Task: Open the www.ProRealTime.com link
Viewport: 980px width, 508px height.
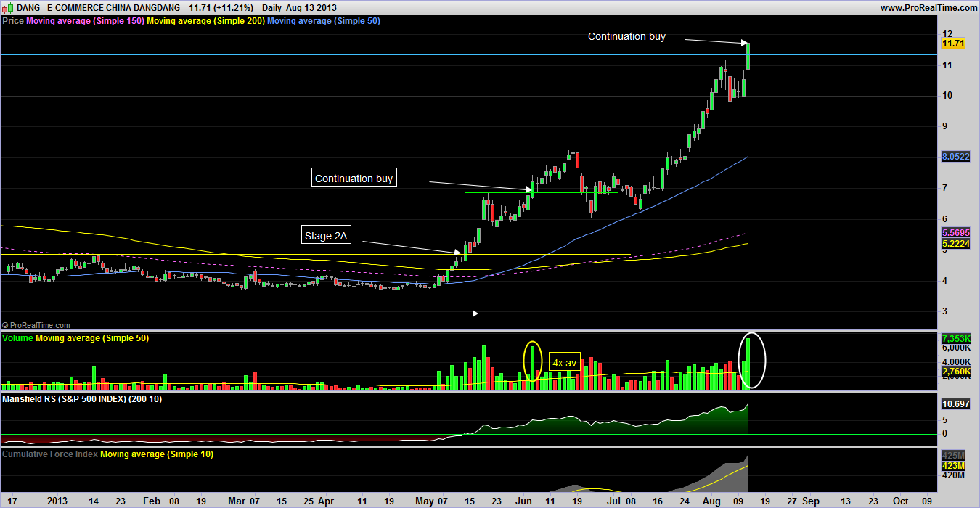Action: [x=928, y=7]
